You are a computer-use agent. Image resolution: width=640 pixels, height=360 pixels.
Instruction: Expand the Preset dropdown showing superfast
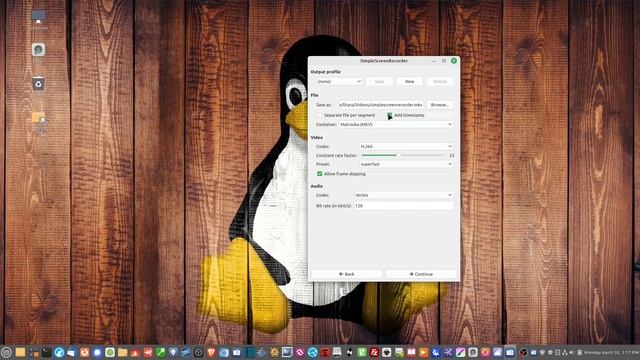click(x=406, y=164)
